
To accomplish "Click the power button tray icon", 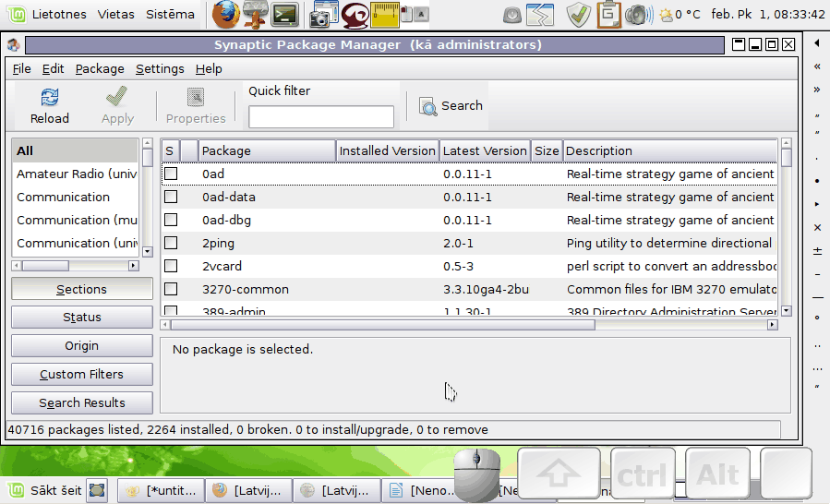I will click(x=511, y=15).
